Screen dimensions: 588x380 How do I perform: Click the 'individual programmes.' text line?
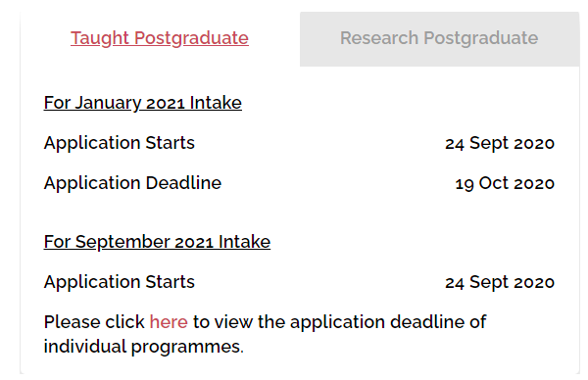tap(144, 347)
